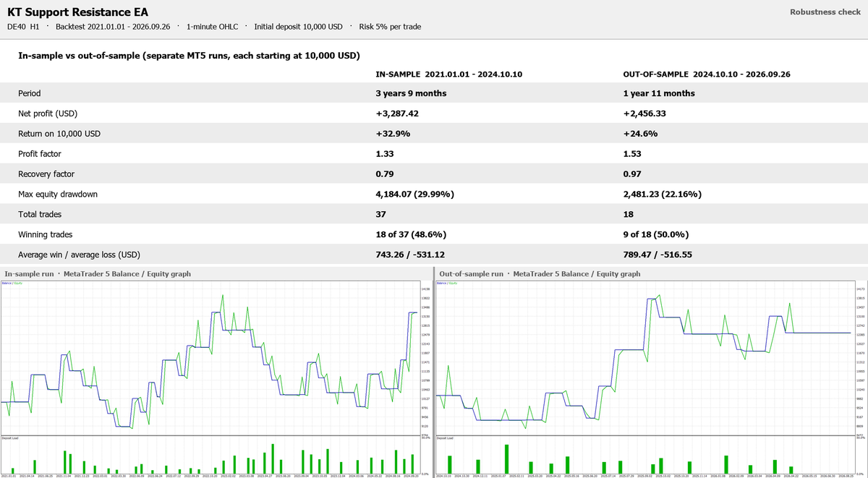Image resolution: width=868 pixels, height=478 pixels.
Task: Click the "In-sample vs out-of-sample" table heading
Action: [189, 56]
